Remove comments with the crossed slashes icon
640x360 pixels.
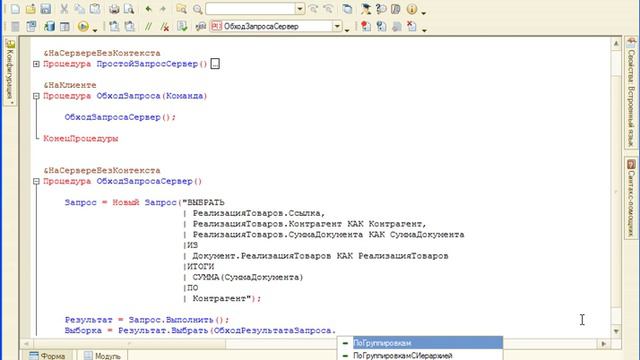165,27
